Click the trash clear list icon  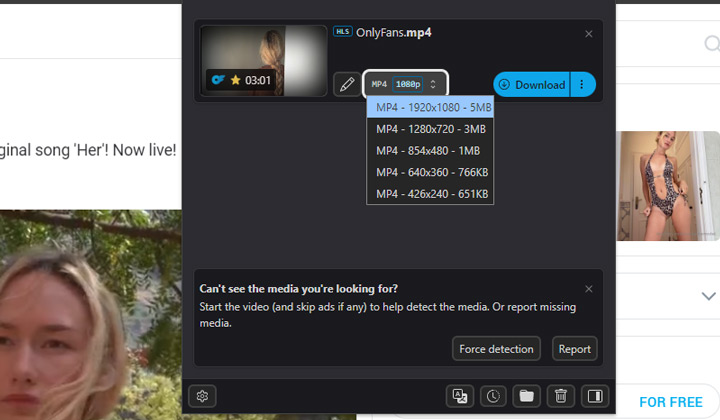(561, 396)
